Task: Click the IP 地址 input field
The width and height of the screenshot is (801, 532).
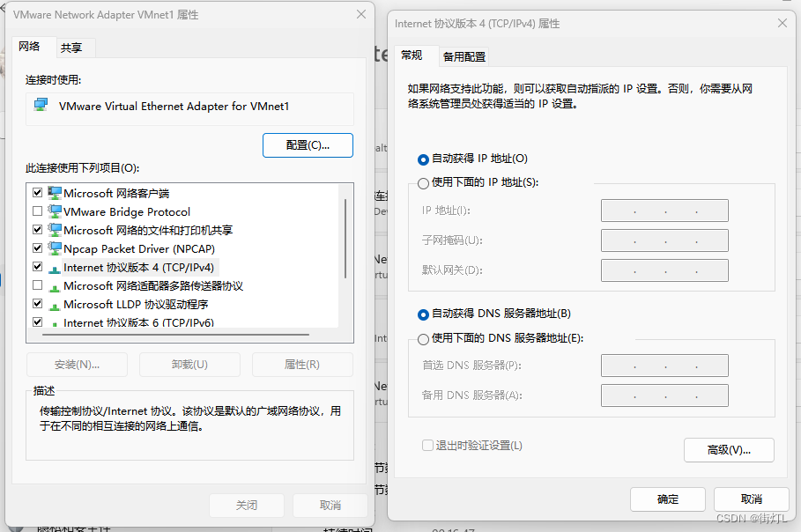Action: coord(664,211)
